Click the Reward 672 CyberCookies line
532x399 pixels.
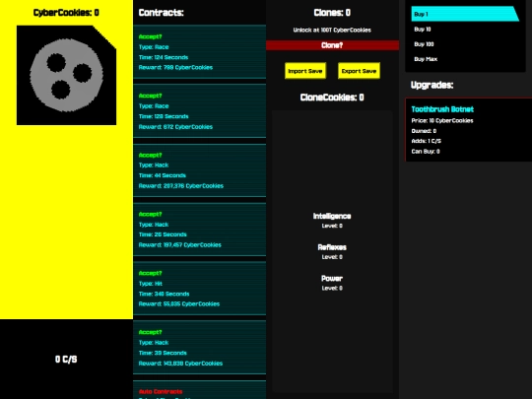[x=175, y=127]
